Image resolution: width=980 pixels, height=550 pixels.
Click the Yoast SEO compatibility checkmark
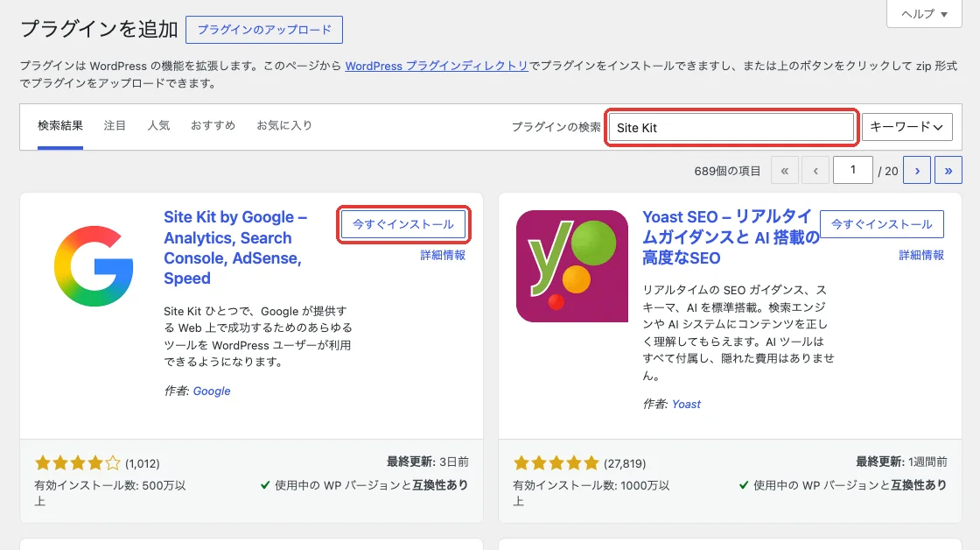tap(744, 485)
